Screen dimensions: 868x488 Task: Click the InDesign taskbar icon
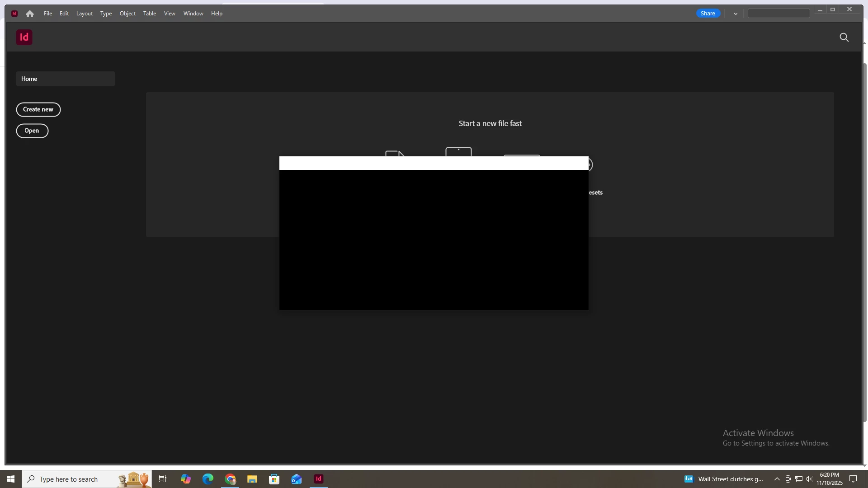point(319,479)
